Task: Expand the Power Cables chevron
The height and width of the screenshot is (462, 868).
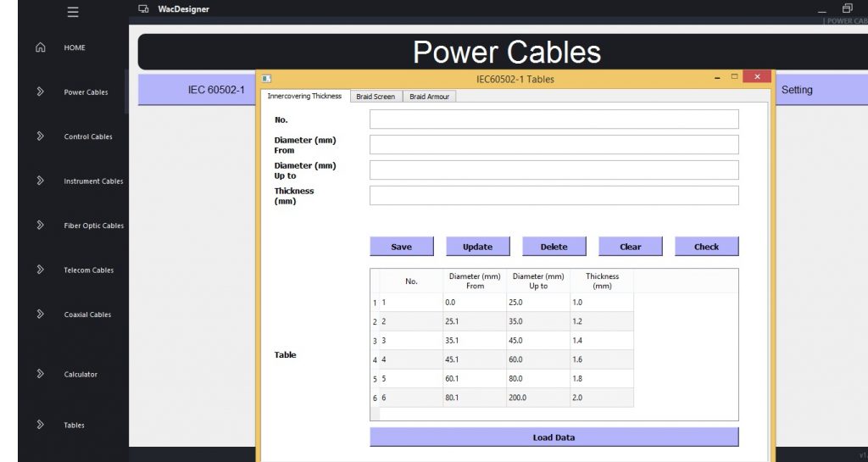Action: pyautogui.click(x=40, y=92)
